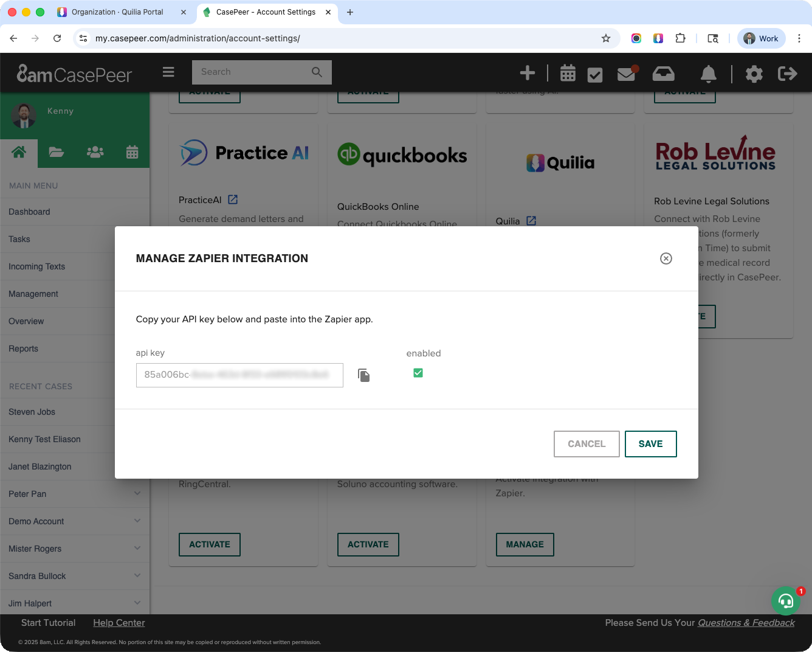The image size is (812, 652).
Task: Click the Cancel button
Action: 587,444
